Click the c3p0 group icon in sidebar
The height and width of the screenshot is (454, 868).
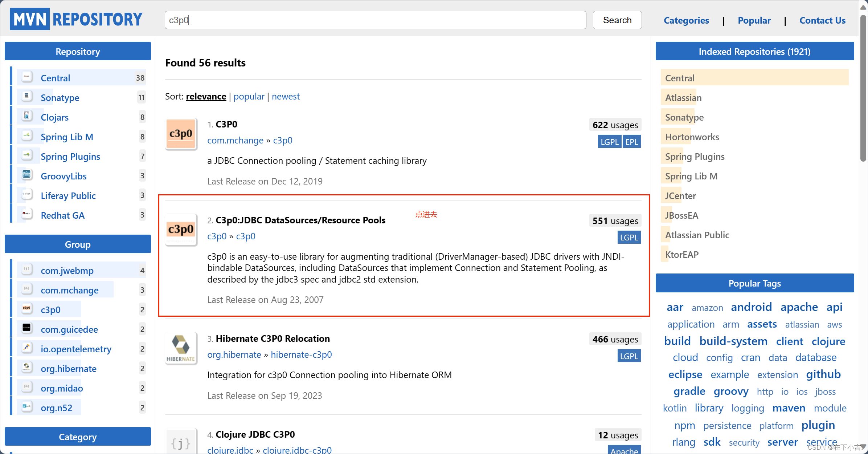click(27, 309)
